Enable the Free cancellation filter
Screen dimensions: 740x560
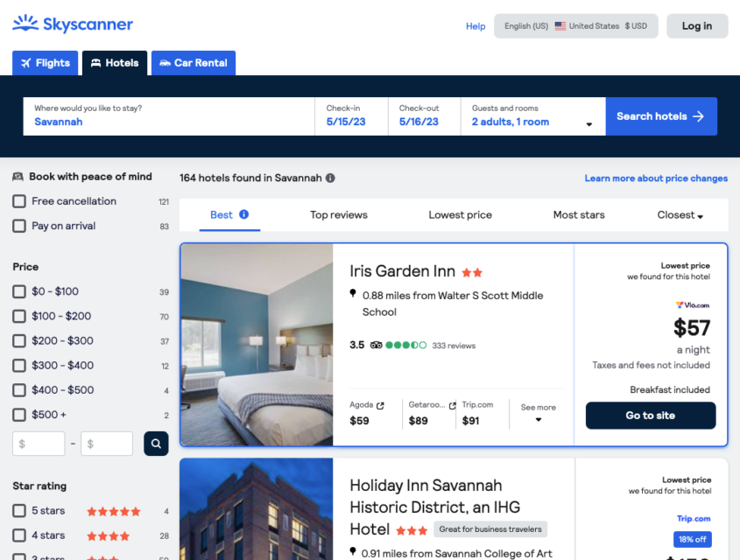click(19, 200)
